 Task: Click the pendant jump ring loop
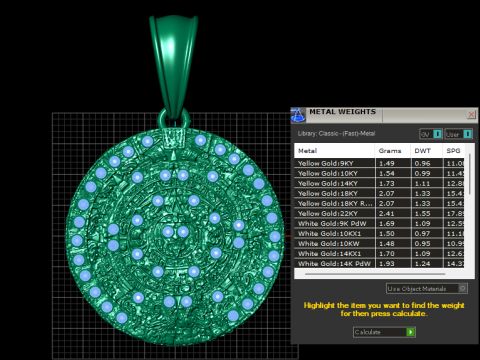tap(174, 119)
